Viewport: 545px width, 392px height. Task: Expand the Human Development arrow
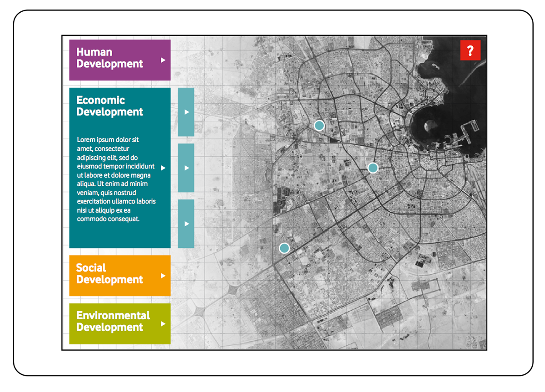[x=163, y=60]
